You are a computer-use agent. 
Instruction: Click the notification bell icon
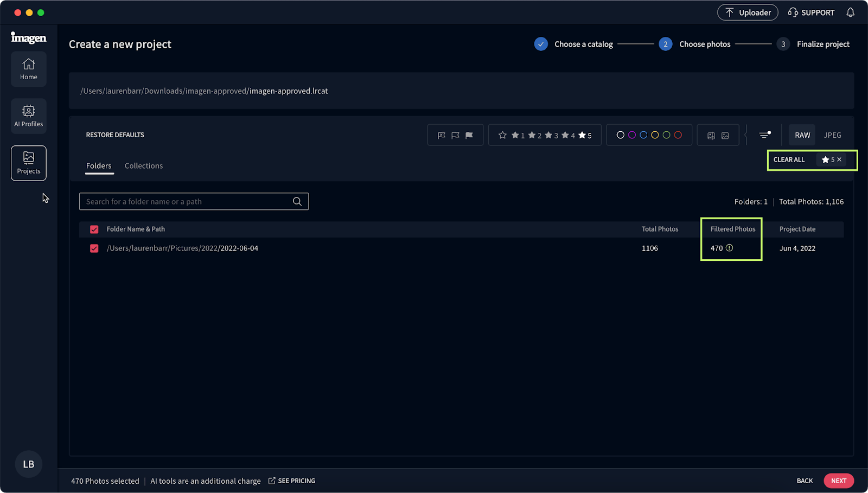(850, 12)
